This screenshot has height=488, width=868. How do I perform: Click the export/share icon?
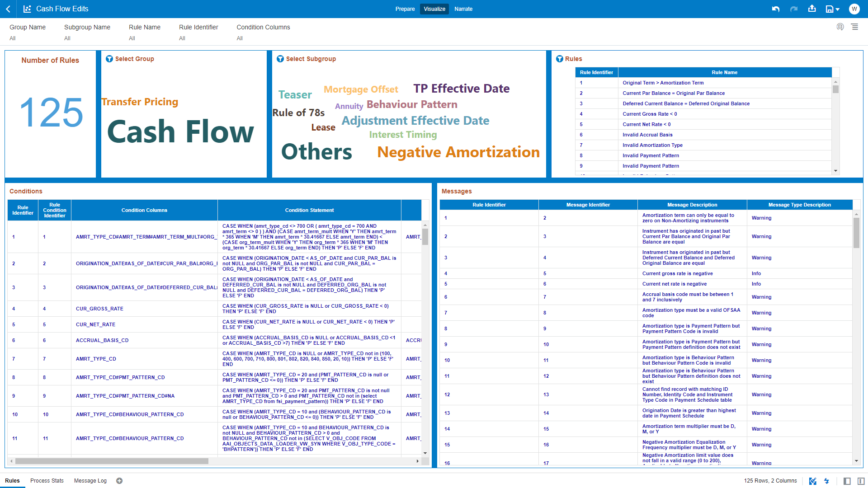click(812, 9)
